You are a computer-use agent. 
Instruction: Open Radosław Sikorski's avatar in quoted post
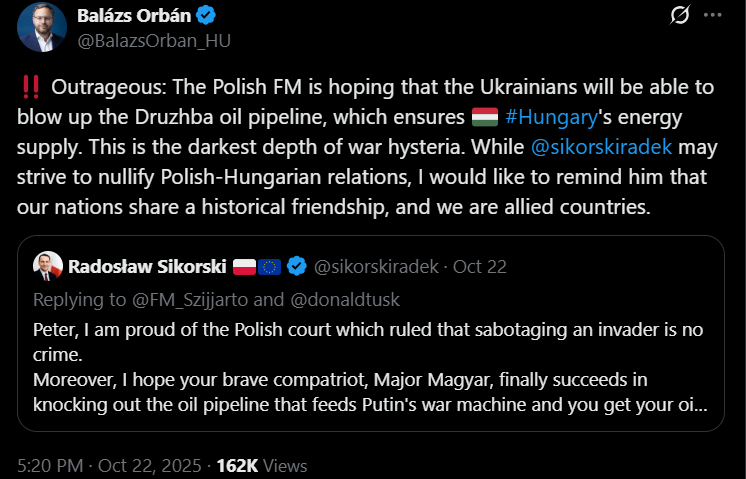click(x=47, y=266)
